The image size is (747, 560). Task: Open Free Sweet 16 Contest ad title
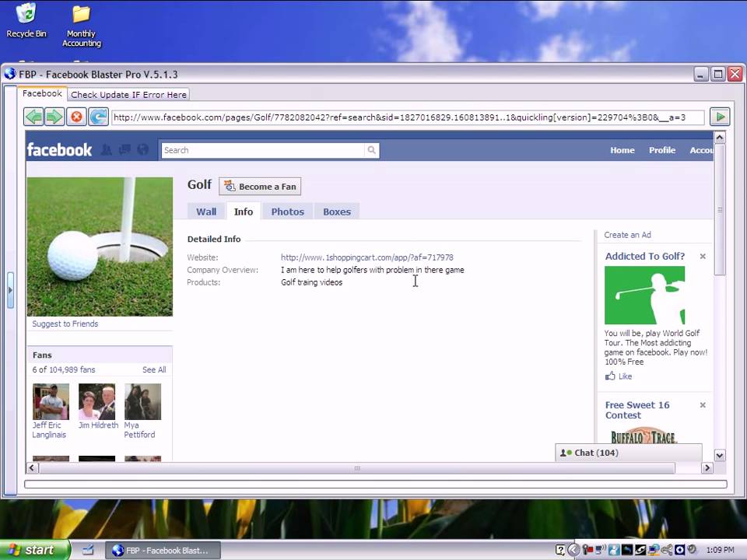tap(637, 410)
